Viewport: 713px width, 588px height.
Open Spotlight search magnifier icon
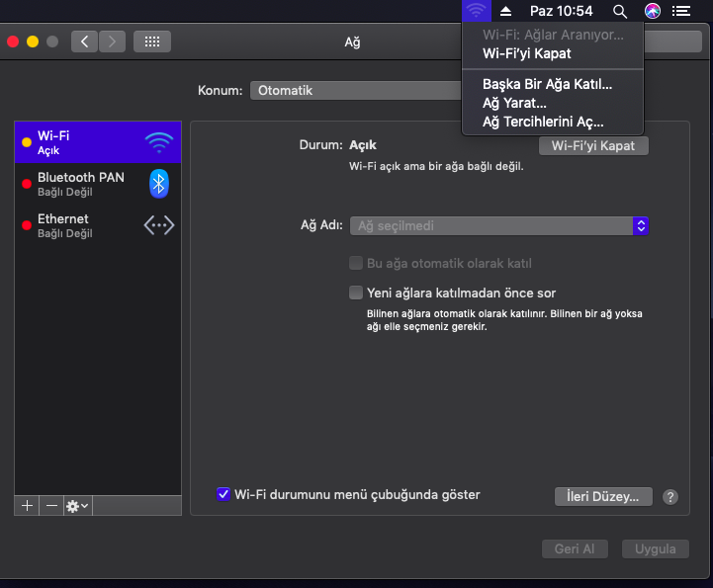pyautogui.click(x=620, y=11)
